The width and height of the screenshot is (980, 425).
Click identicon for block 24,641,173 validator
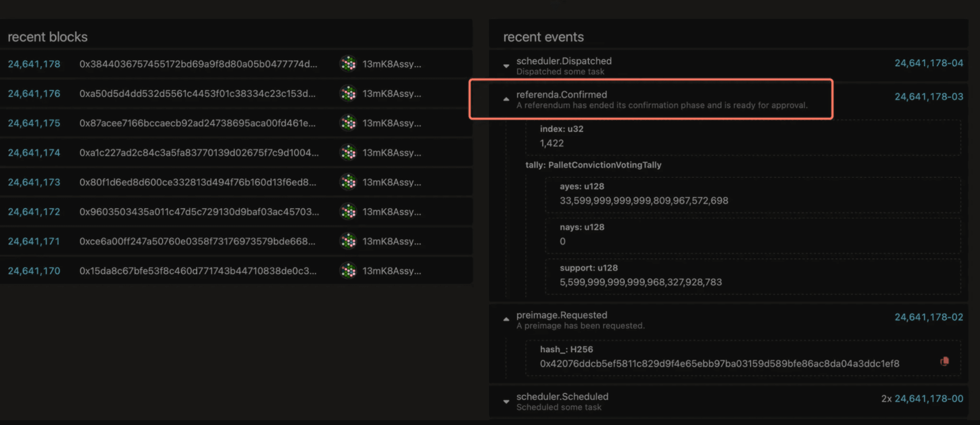(x=348, y=182)
